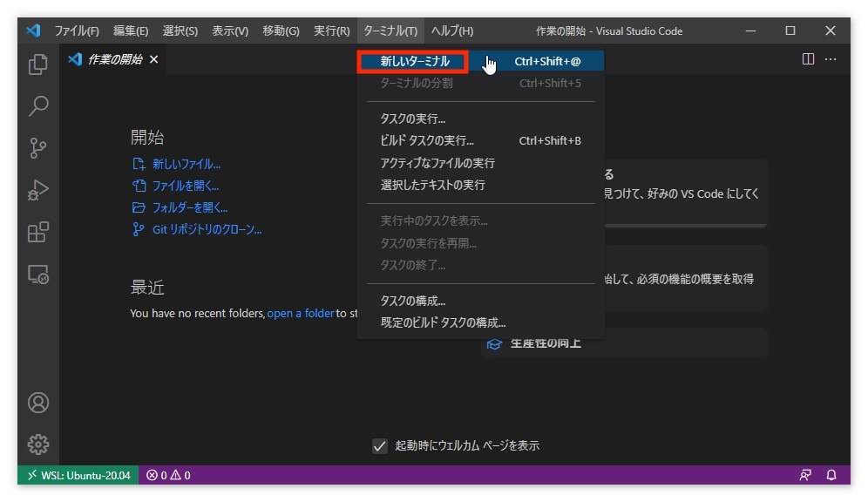Choose 新しいターミナル from the menu

pos(480,61)
